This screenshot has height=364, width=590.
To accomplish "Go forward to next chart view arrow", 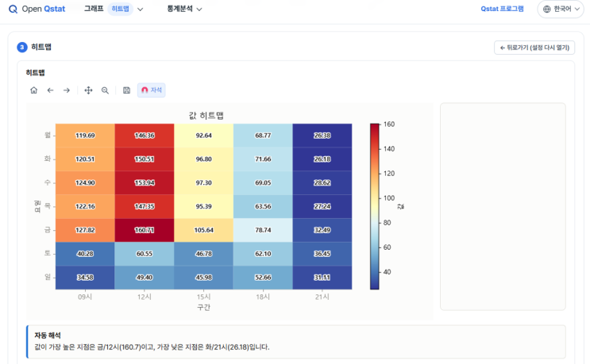I will (x=67, y=90).
